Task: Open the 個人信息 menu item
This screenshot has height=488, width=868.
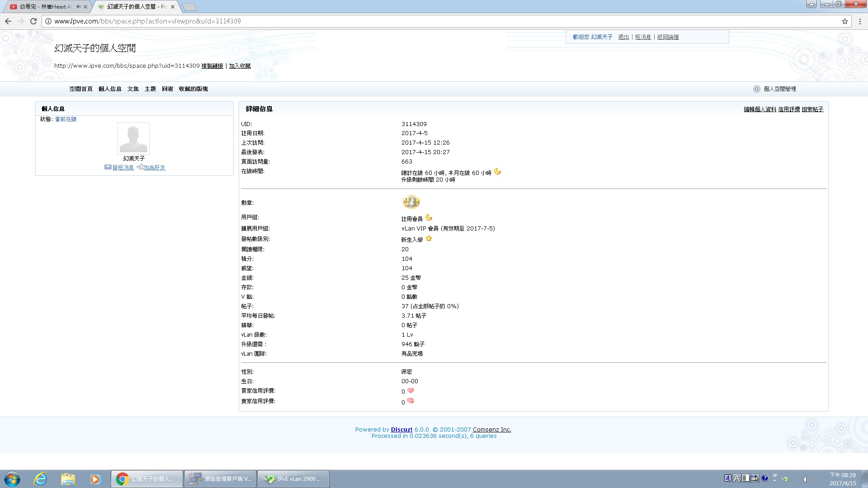Action: [110, 89]
